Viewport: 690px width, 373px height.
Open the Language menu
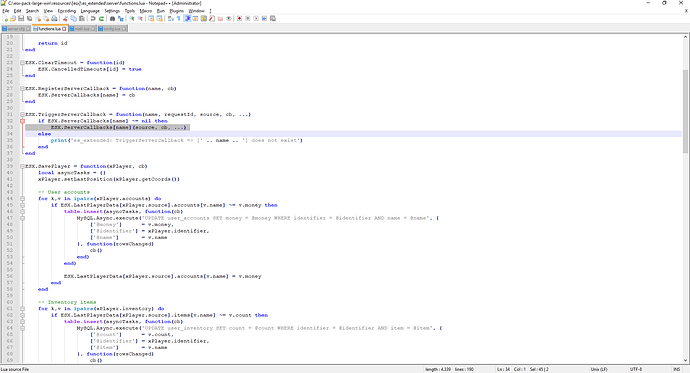(90, 11)
